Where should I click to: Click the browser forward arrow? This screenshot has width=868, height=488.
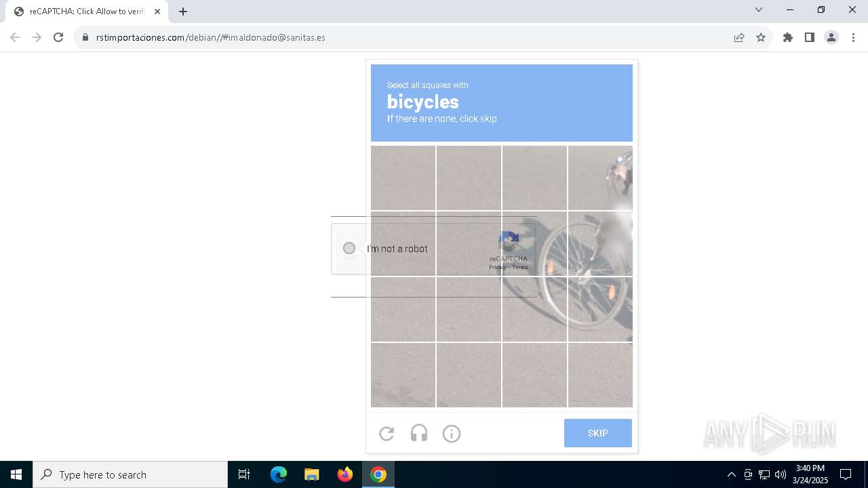[x=37, y=37]
